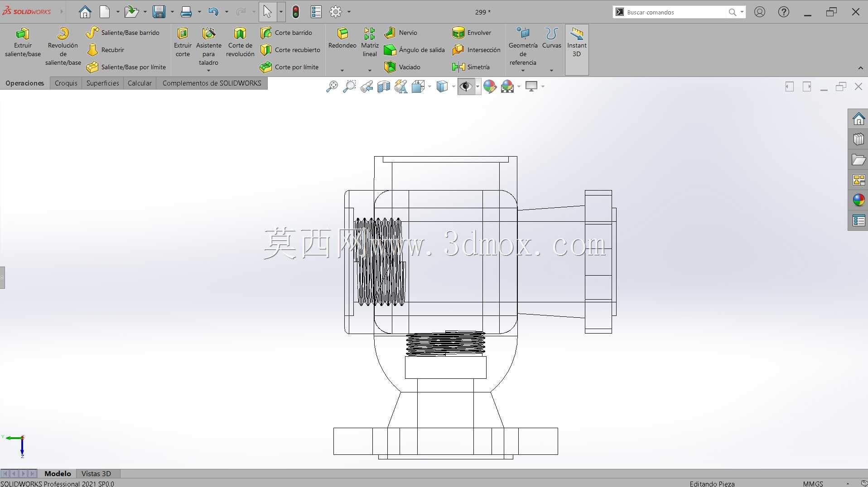Viewport: 868px width, 487px height.
Task: Select Revolución de saliente/base tool
Action: 63,47
